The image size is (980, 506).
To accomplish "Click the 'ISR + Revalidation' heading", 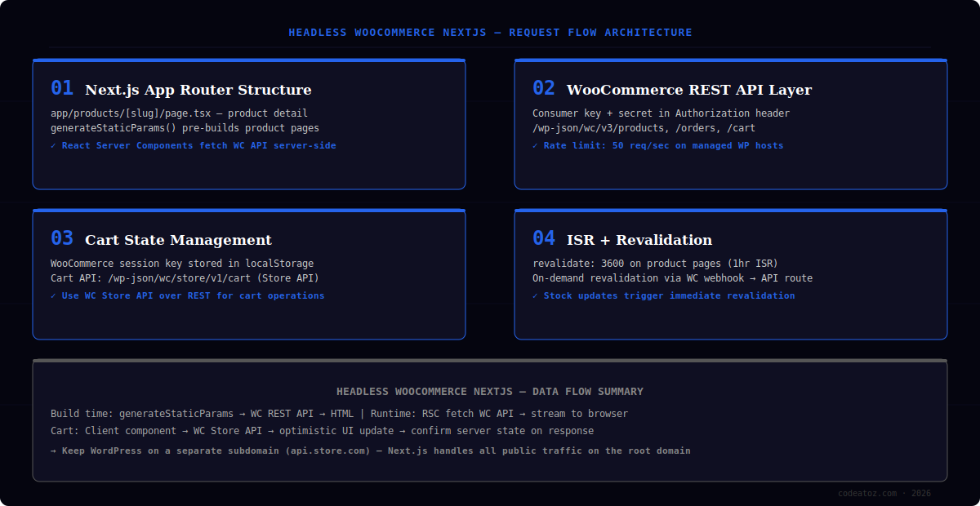I will [639, 240].
